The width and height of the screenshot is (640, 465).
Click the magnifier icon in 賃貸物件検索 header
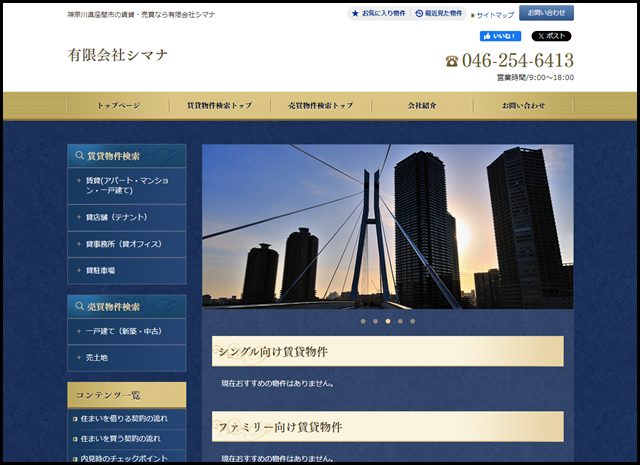(79, 155)
